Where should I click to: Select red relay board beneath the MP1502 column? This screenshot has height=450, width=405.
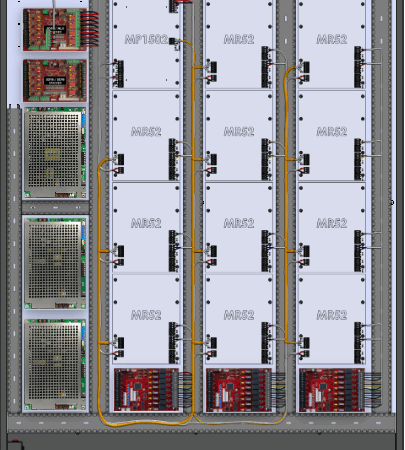[x=147, y=390]
